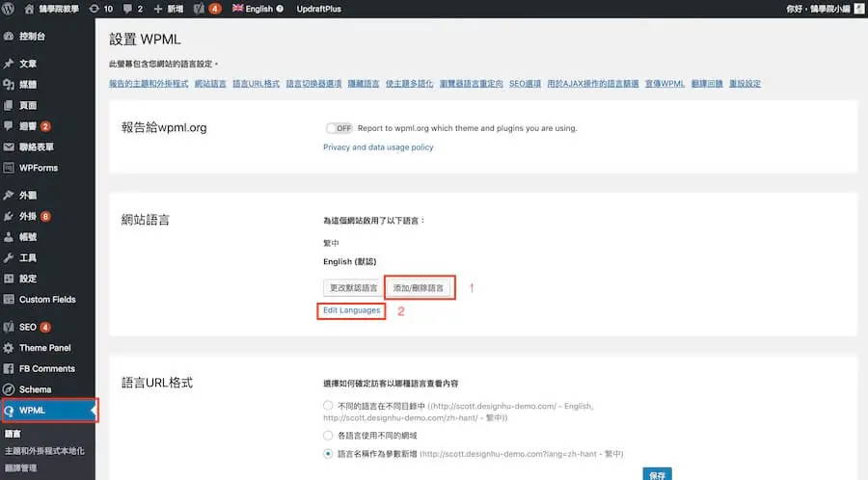Click the blue 保存 button

657,474
